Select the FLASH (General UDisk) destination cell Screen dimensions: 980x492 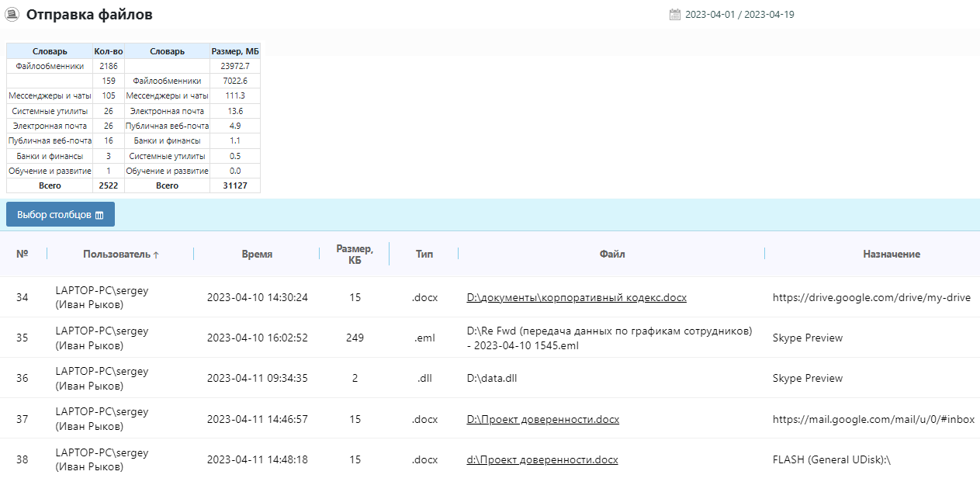coord(831,459)
